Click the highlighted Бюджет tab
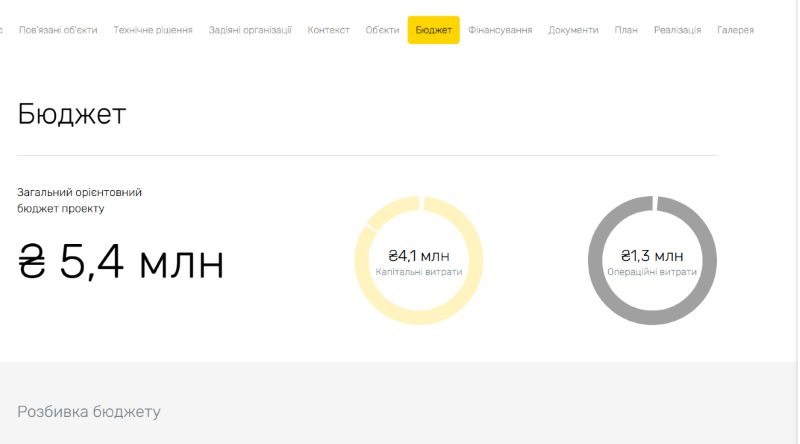800x444 pixels. (x=433, y=30)
